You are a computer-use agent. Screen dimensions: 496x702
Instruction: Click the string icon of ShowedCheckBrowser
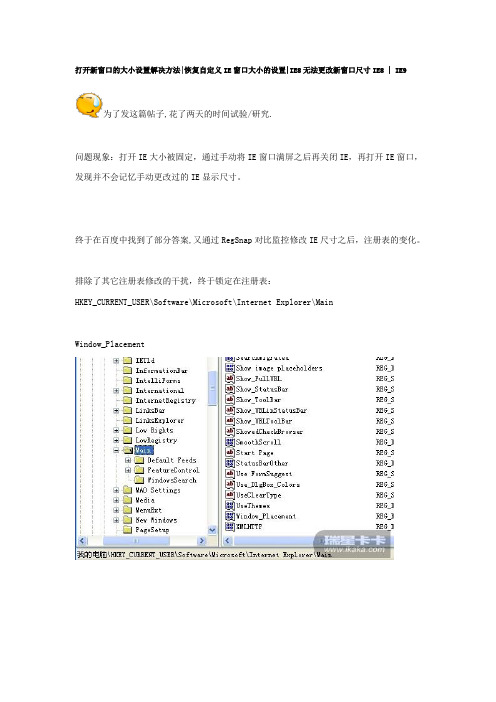230,432
